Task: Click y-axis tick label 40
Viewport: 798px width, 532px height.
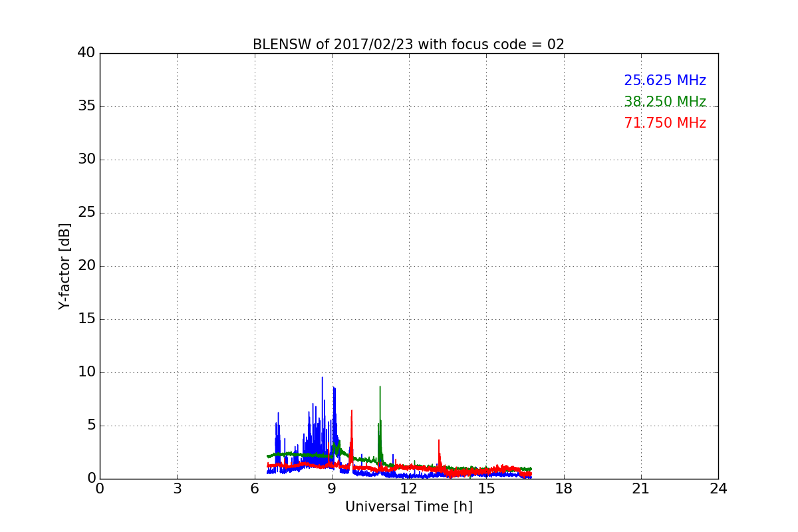Action: (86, 53)
